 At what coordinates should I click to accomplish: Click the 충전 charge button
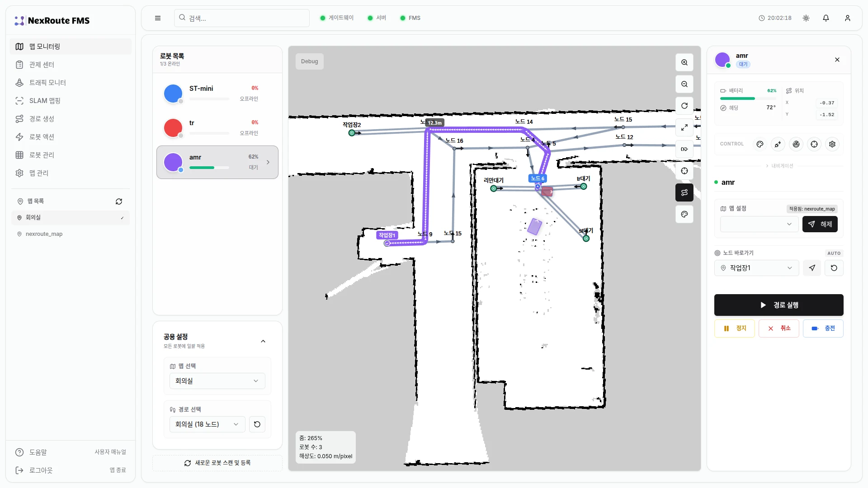click(x=823, y=328)
